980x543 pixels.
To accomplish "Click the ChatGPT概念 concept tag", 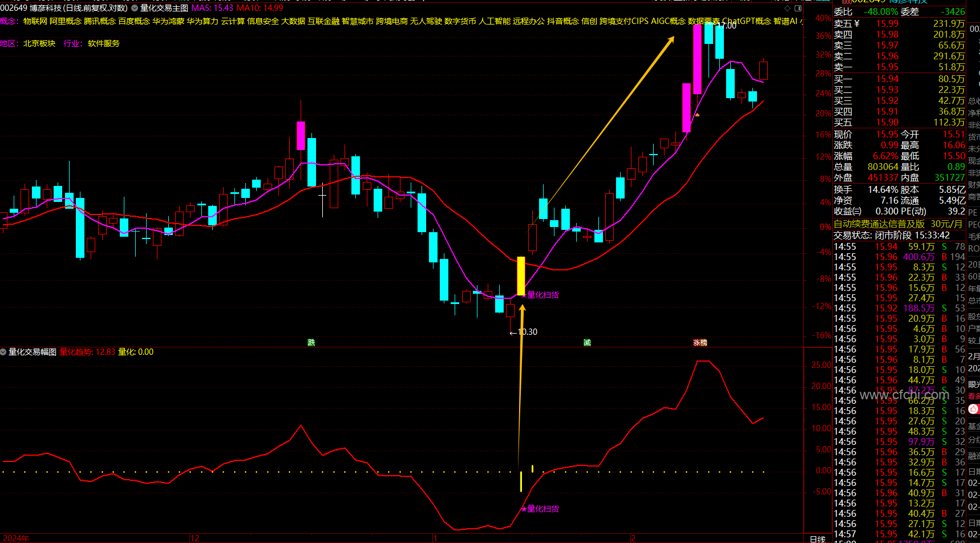I will (747, 21).
